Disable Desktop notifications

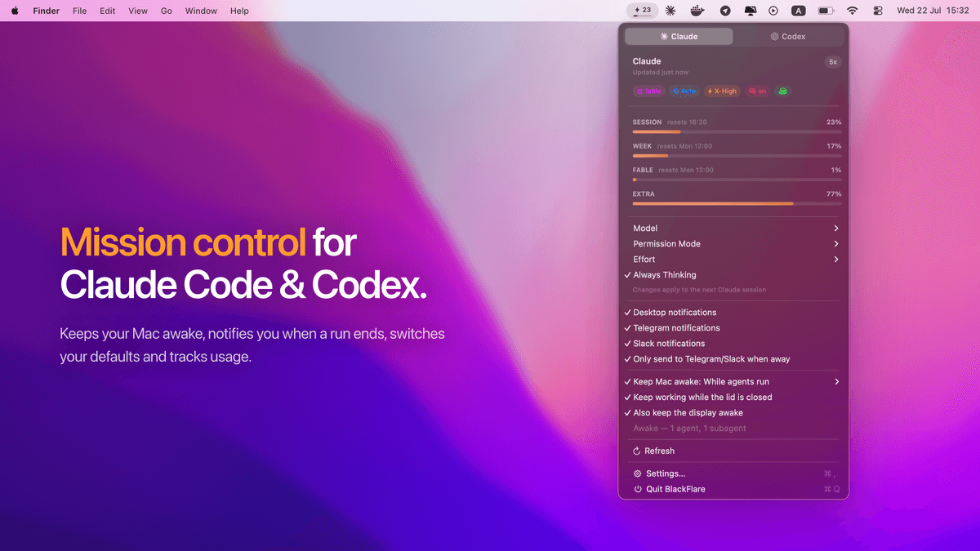(733, 313)
